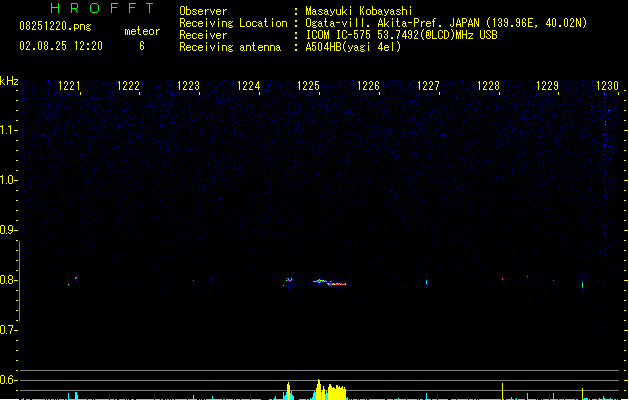Click the 1223 time marker
Image resolution: width=629 pixels, height=400 pixels.
pos(189,86)
